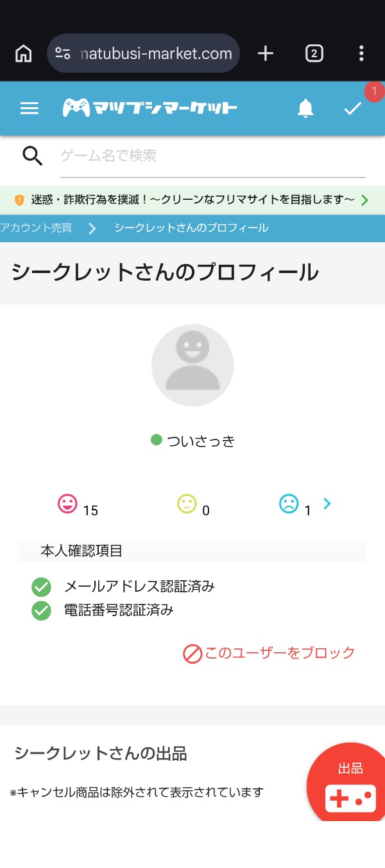Tap the email verified checkmark
Screen dimensions: 385x868
pos(41,587)
